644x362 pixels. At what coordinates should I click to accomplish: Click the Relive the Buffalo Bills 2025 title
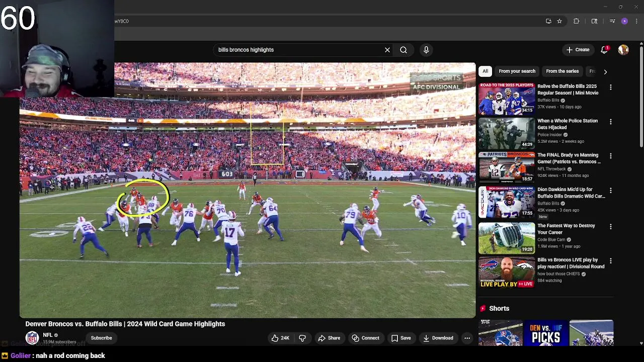[568, 89]
